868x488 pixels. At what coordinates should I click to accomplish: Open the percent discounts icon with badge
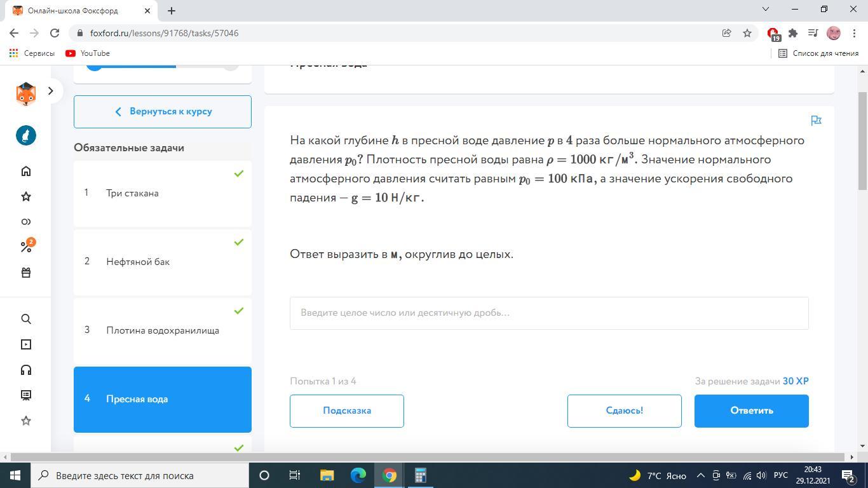point(26,247)
